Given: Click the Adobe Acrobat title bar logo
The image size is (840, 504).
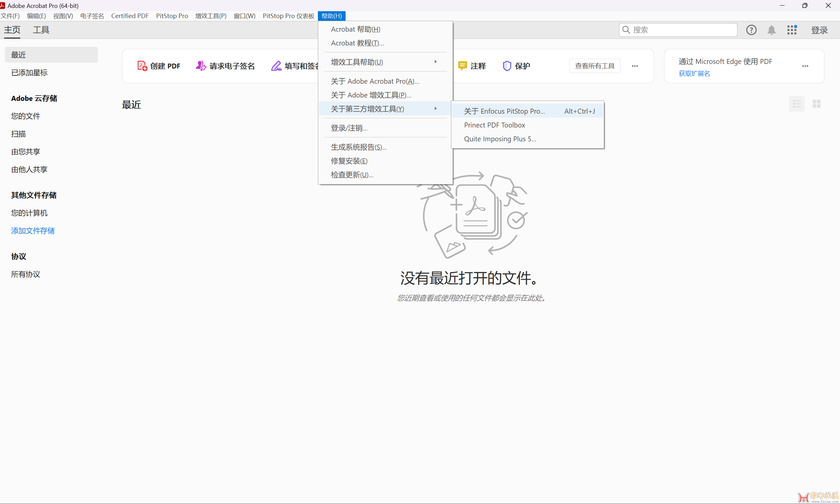Looking at the screenshot, I should click(3, 5).
